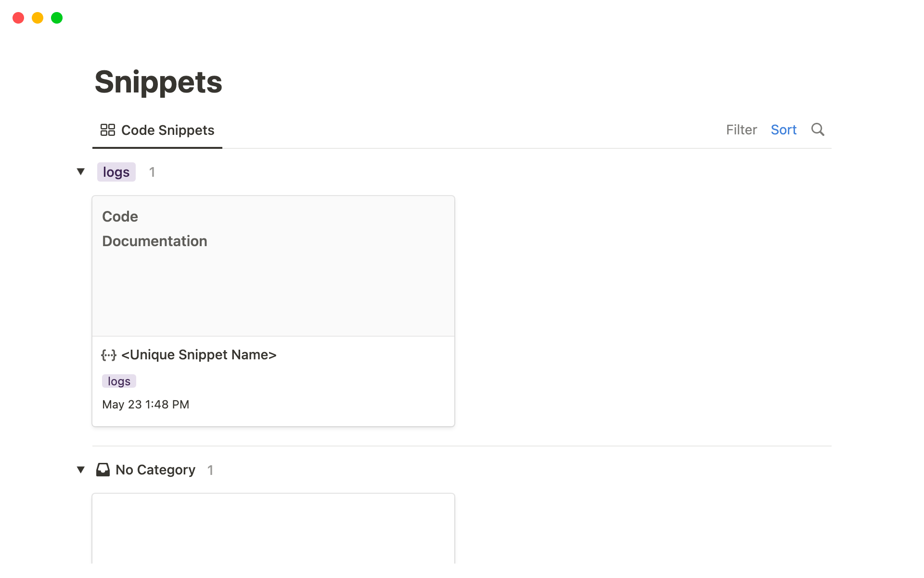Click the search magnifier icon
This screenshot has width=924, height=578.
click(x=817, y=130)
